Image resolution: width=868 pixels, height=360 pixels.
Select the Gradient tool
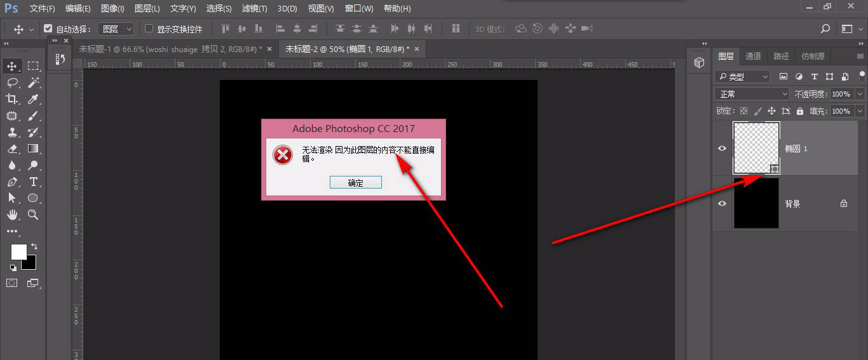point(33,149)
